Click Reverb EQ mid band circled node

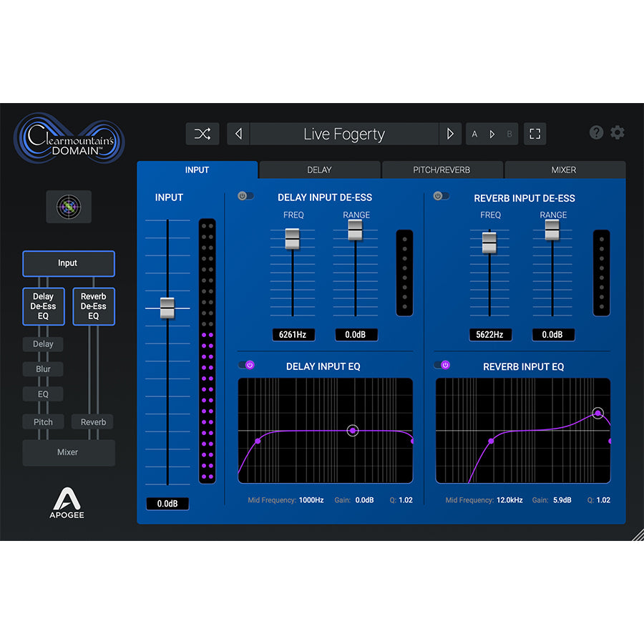point(598,413)
